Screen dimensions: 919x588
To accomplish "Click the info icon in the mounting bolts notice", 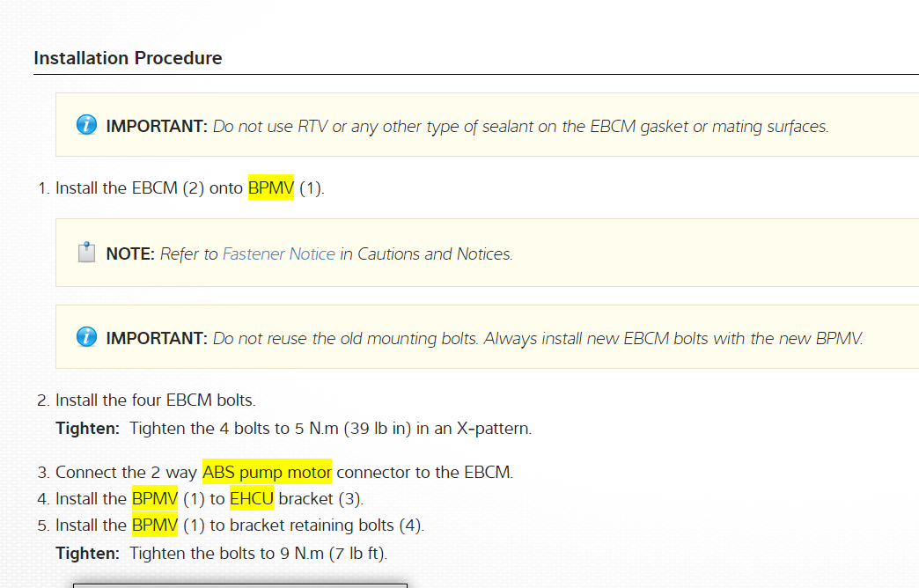I will [x=86, y=338].
